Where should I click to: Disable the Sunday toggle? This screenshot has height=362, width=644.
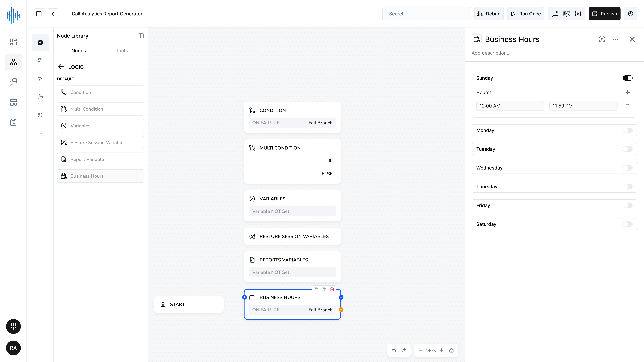(627, 78)
